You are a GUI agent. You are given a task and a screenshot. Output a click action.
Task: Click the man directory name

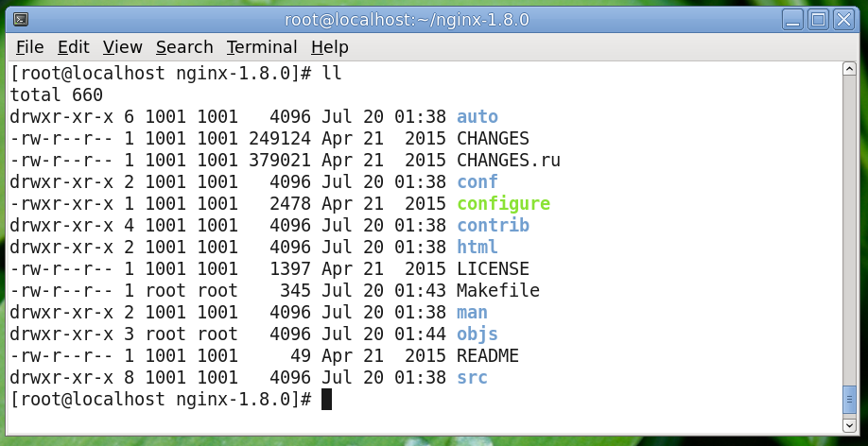tap(472, 313)
